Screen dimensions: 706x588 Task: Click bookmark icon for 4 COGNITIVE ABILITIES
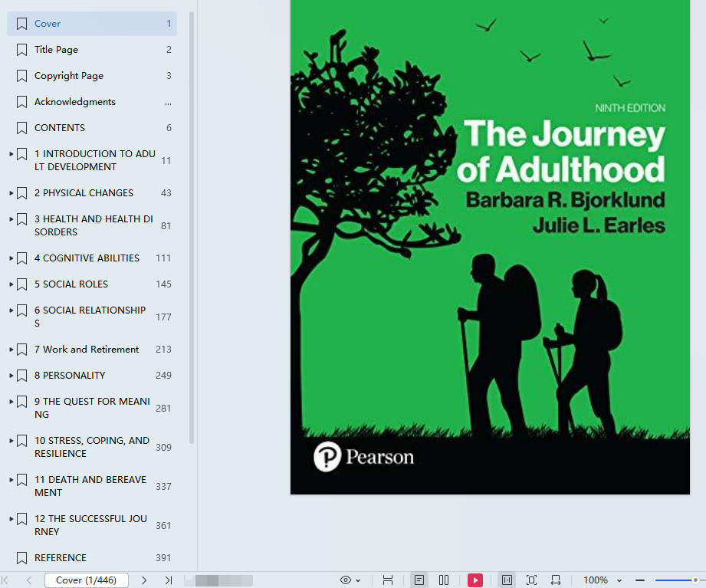21,258
